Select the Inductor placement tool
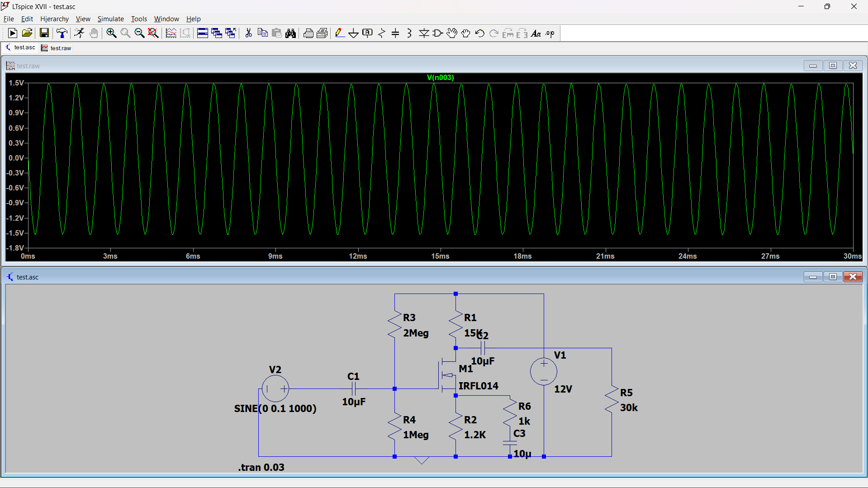Viewport: 868px width, 488px height. click(409, 33)
